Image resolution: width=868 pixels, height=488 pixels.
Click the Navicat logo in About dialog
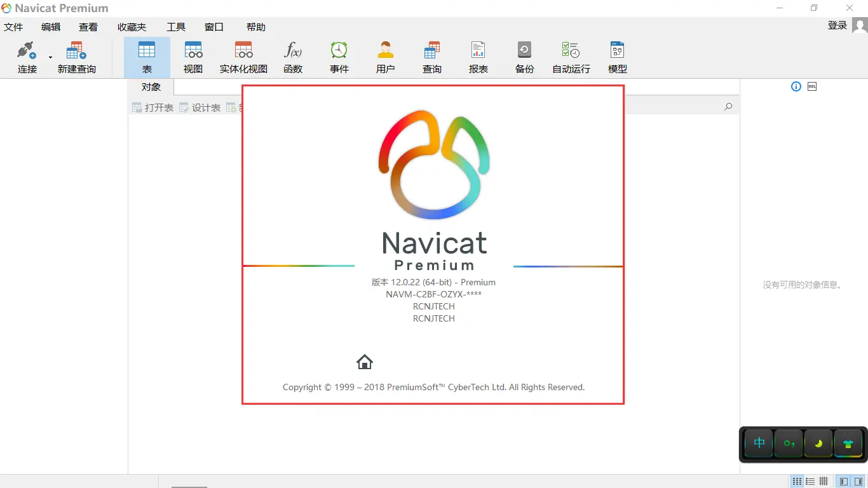coord(434,165)
